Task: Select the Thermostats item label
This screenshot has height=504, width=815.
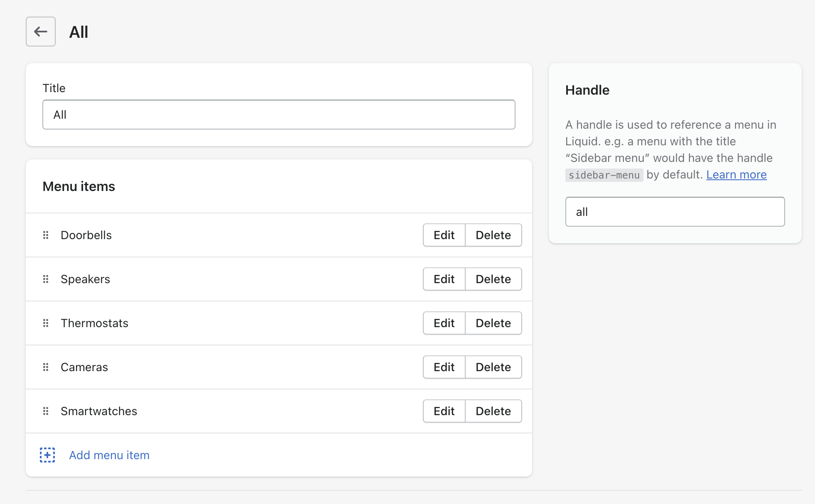Action: pyautogui.click(x=95, y=323)
